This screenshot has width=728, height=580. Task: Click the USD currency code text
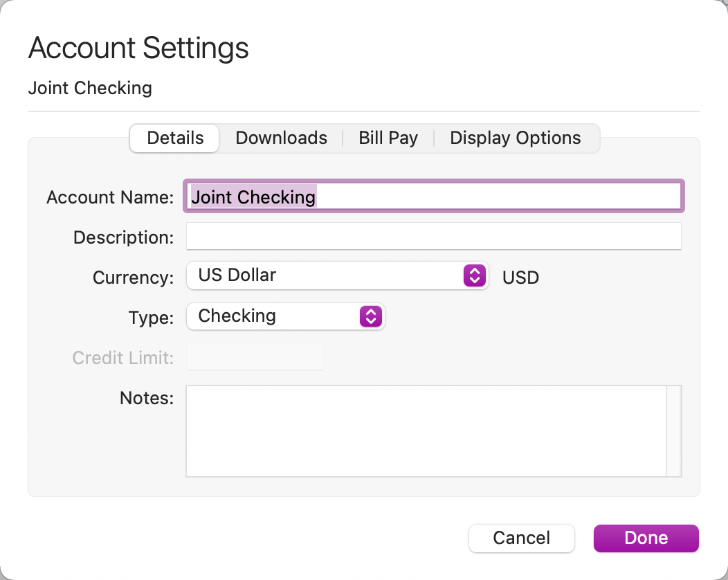point(520,278)
